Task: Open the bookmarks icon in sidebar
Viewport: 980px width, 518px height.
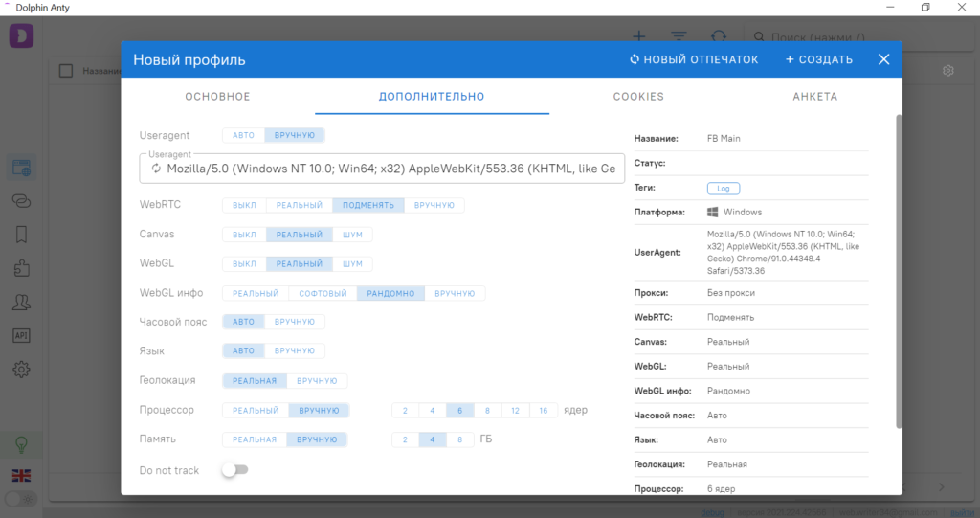Action: pyautogui.click(x=21, y=235)
